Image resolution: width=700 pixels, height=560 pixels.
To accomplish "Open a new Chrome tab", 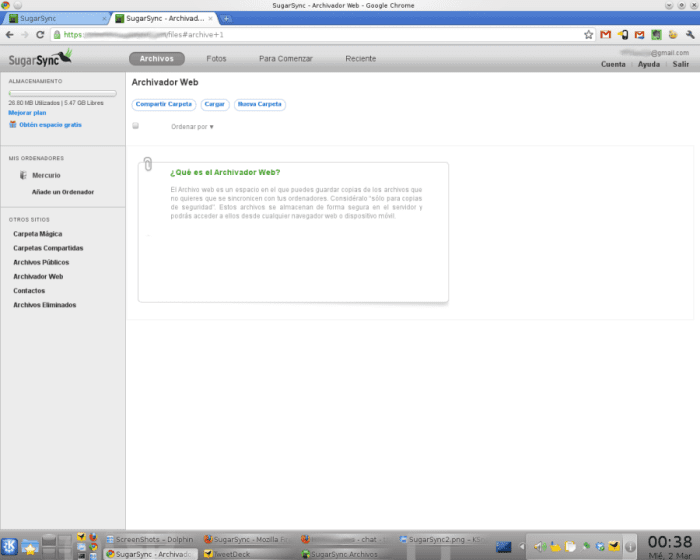I will pos(226,18).
